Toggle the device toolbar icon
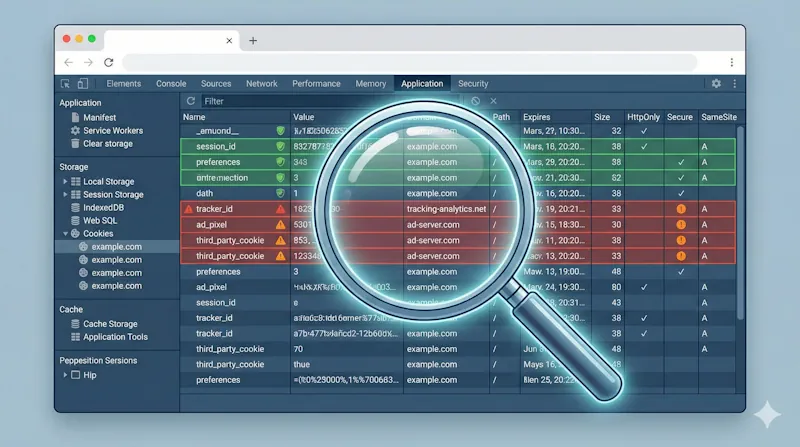 (83, 84)
